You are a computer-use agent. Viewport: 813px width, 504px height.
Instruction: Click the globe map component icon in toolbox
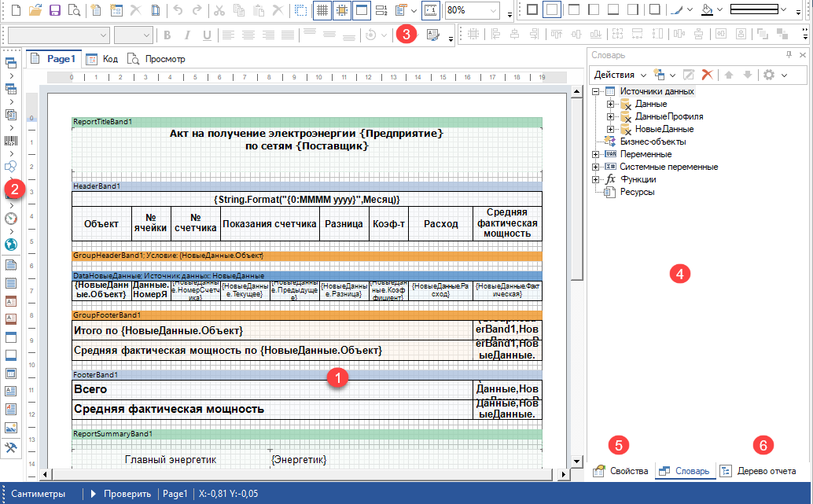tap(11, 245)
